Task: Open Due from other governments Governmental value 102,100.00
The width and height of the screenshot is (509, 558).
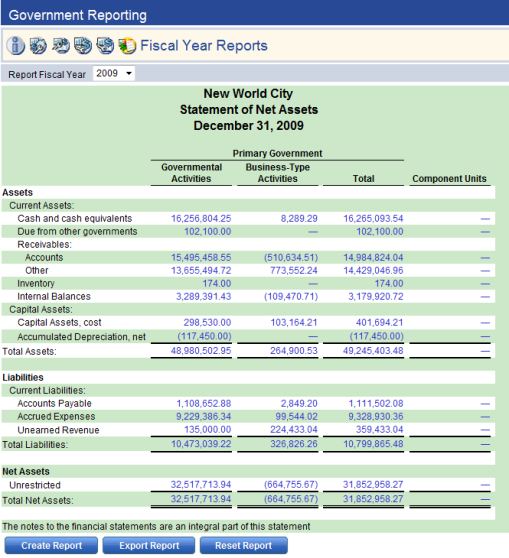Action: (208, 232)
